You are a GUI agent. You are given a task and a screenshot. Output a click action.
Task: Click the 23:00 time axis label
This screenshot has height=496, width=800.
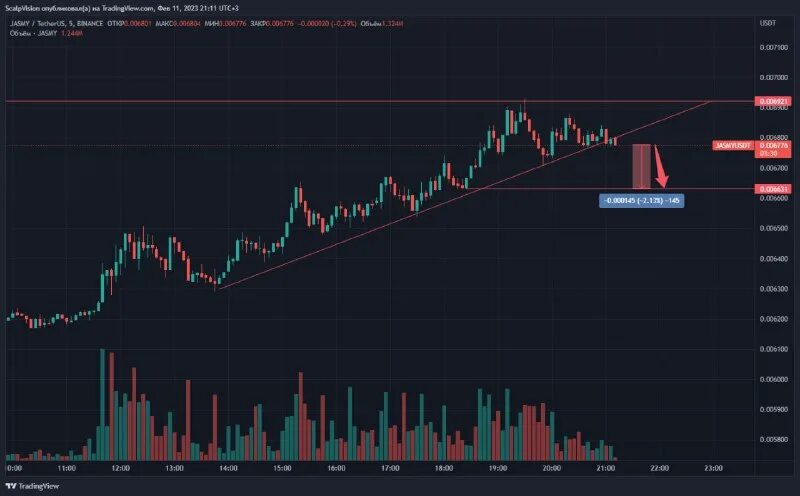pos(713,468)
